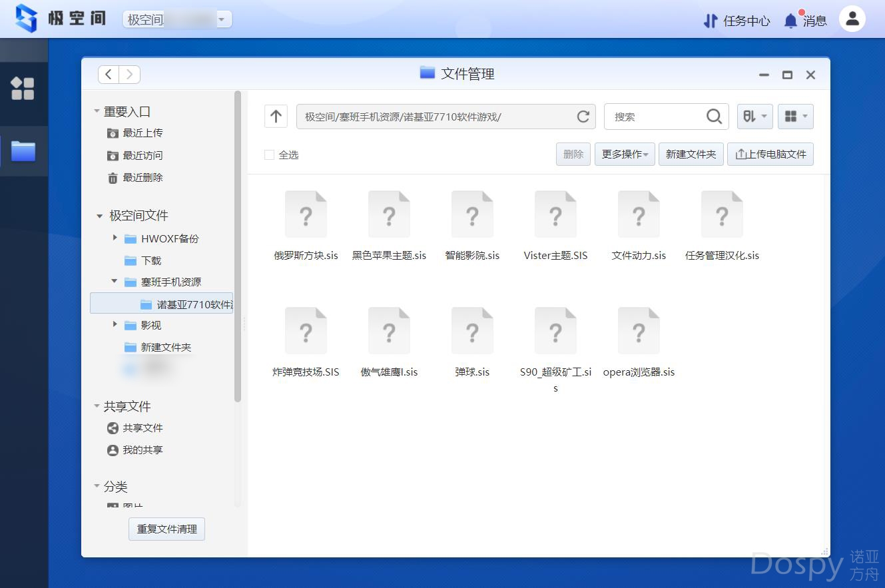
Task: Select the 傲气雄鹰I.sis file icon
Action: [x=389, y=331]
